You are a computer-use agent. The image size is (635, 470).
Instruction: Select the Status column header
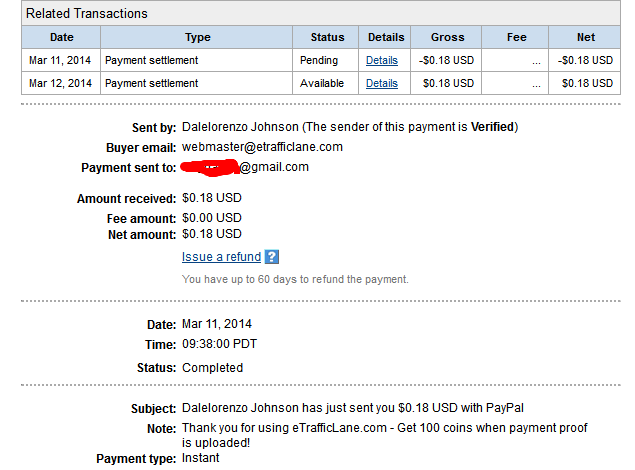tap(326, 37)
